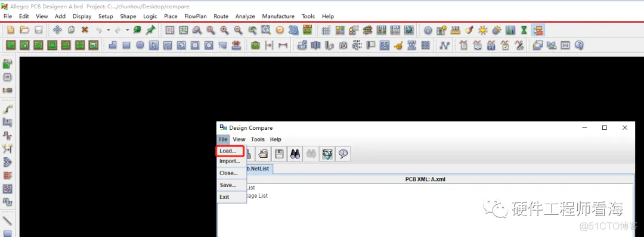Viewport: 644px width, 237px height.
Task: Click the camera snapshot icon
Action: point(343,45)
